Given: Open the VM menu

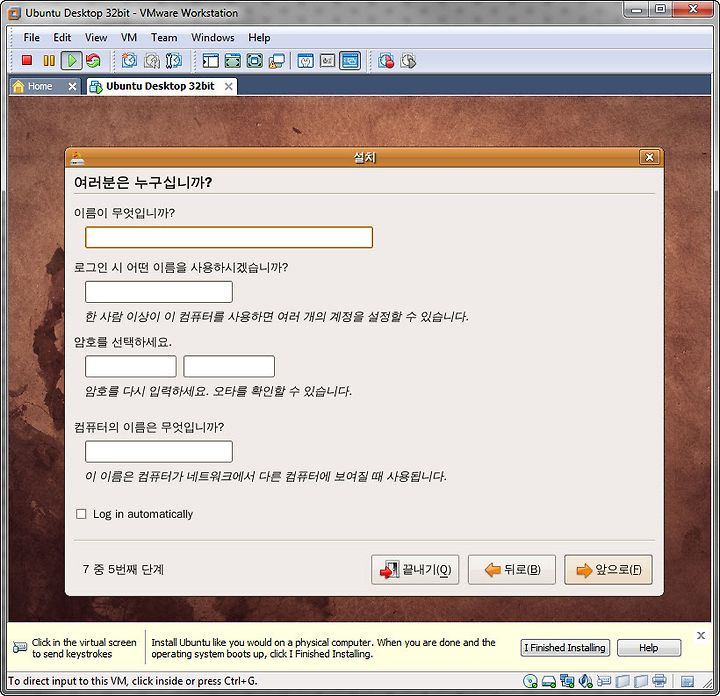Looking at the screenshot, I should [x=129, y=38].
